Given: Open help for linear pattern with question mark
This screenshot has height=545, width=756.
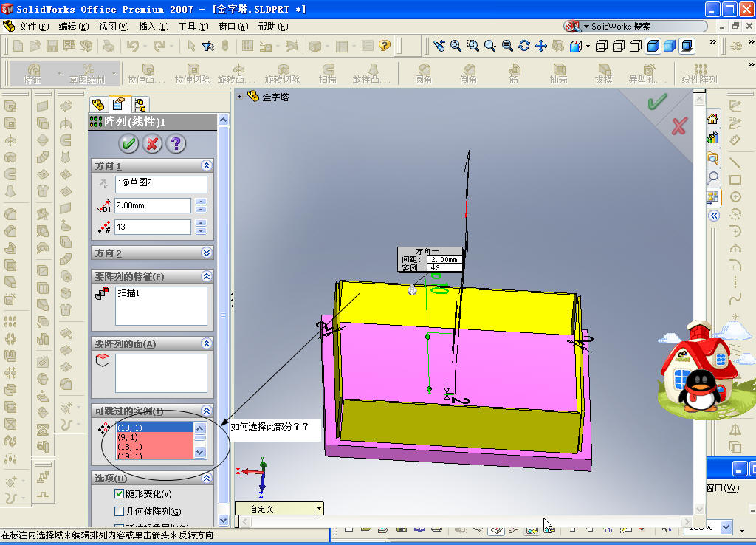Looking at the screenshot, I should pyautogui.click(x=176, y=143).
